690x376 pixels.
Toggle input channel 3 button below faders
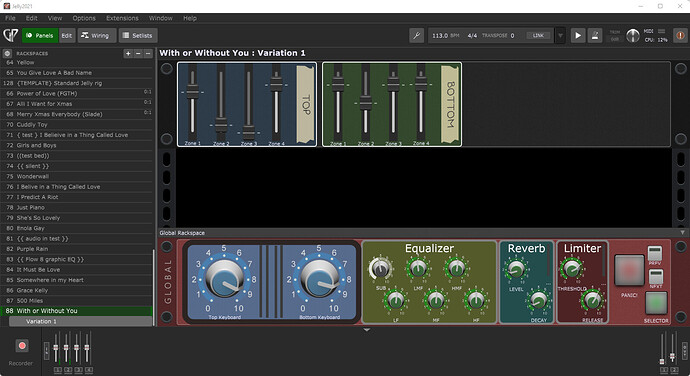tap(78, 370)
